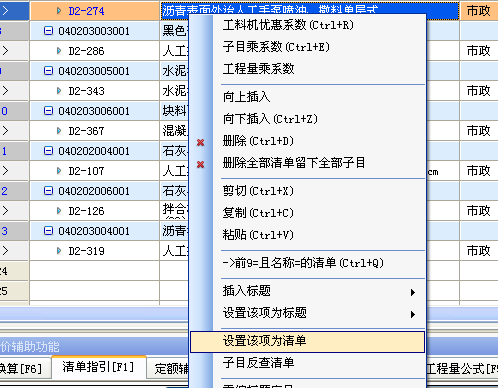Click 市政 cell in the D2-319 row
This screenshot has width=498, height=388.
point(479,251)
